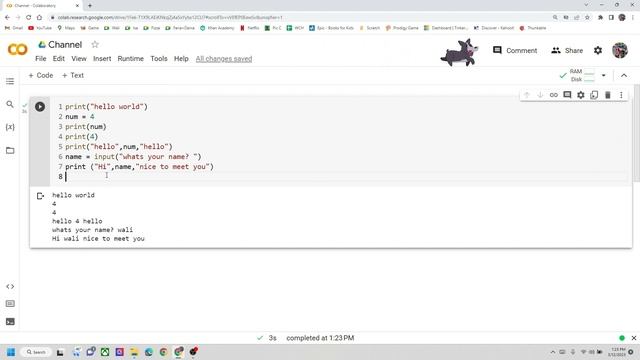
Task: Click the input whats your name line
Action: pyautogui.click(x=133, y=157)
